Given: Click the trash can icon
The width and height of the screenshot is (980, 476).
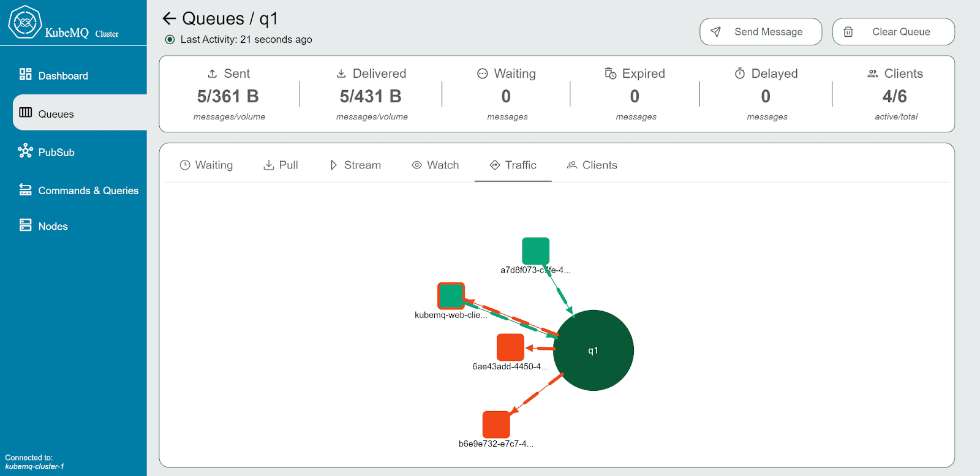Looking at the screenshot, I should (848, 32).
